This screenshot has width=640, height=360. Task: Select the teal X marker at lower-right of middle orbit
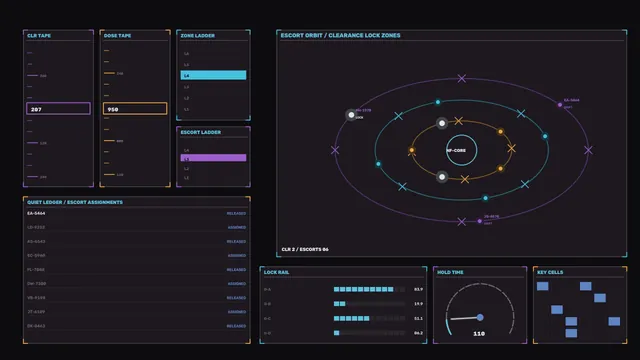coord(525,184)
